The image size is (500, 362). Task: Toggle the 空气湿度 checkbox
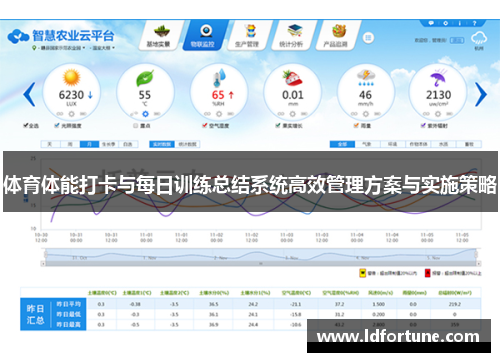(205, 125)
